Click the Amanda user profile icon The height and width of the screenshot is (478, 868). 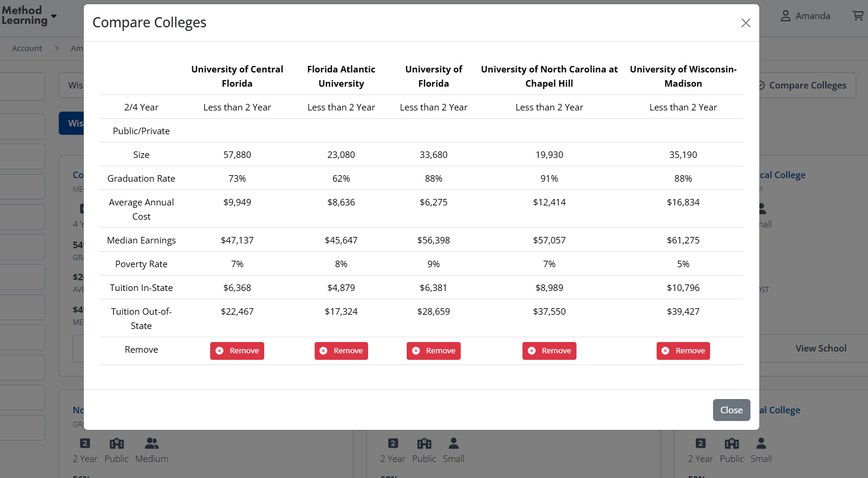[x=785, y=16]
